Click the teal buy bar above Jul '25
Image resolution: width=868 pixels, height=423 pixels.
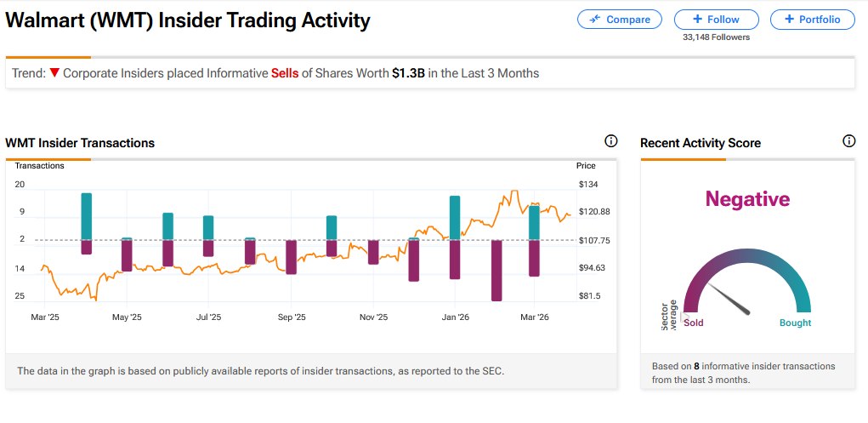208,227
